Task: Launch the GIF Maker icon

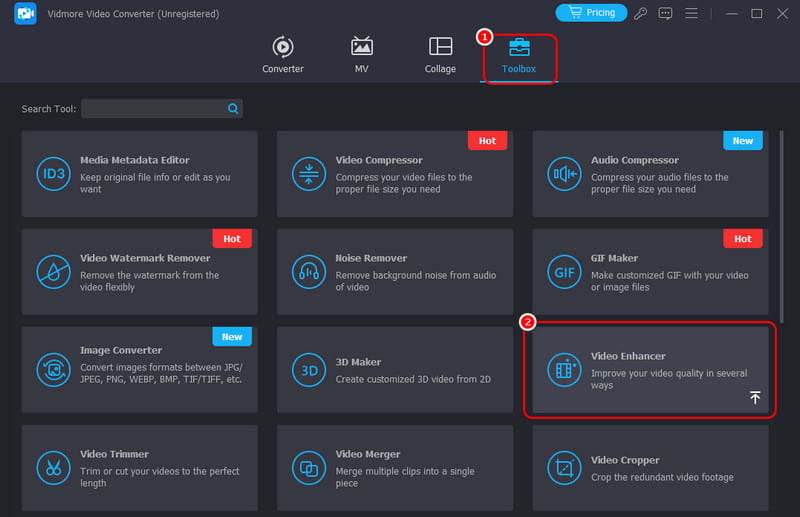Action: [563, 272]
